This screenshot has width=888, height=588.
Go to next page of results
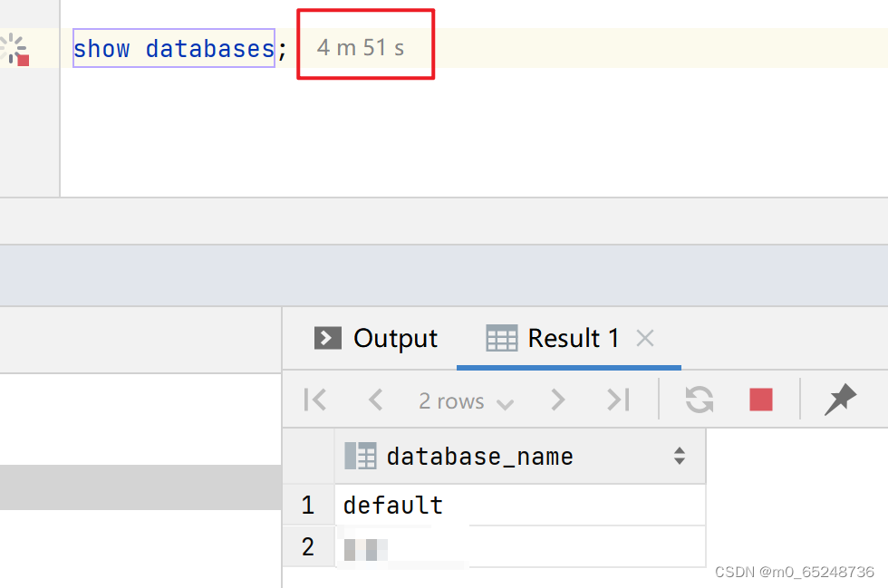(x=558, y=400)
